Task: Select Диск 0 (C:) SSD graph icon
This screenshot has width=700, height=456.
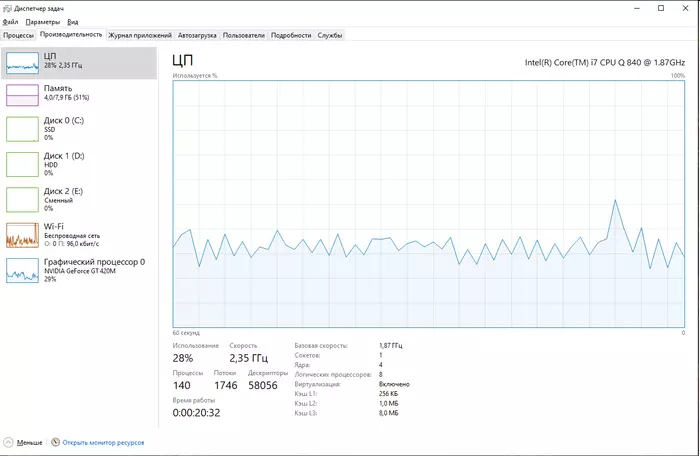Action: [x=22, y=129]
